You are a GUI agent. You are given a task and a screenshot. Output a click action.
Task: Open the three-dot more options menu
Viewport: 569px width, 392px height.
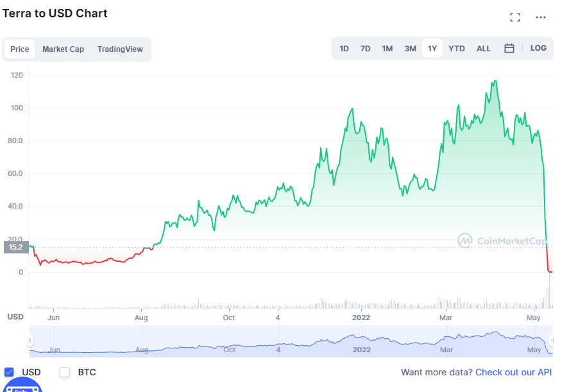pos(541,17)
